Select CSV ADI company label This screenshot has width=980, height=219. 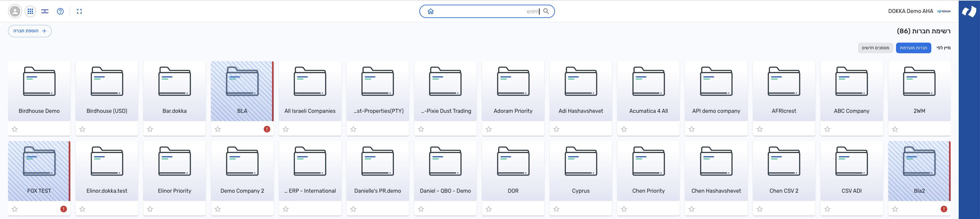coord(852,191)
